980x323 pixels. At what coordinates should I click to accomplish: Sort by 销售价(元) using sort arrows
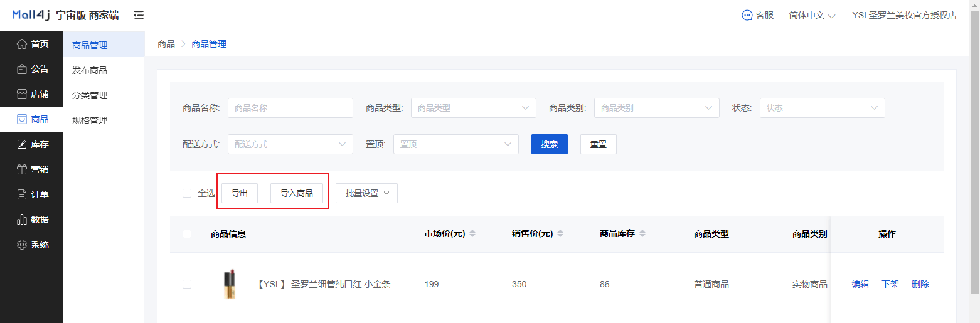click(560, 234)
